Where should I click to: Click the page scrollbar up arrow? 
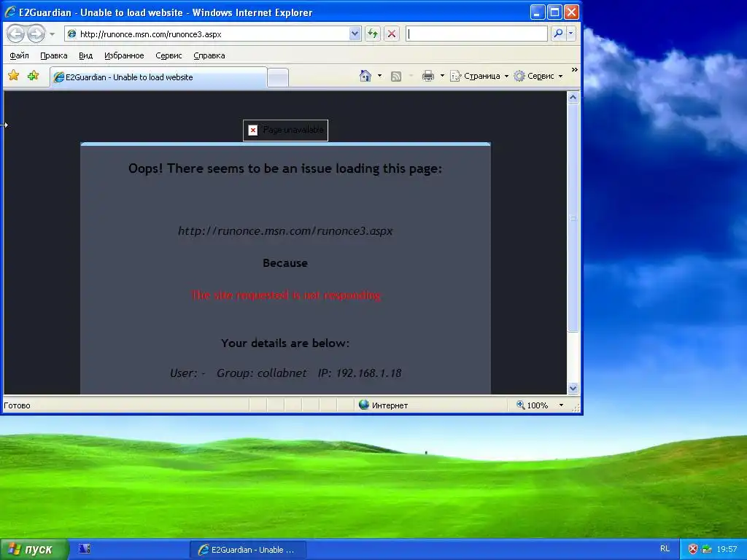coord(573,97)
